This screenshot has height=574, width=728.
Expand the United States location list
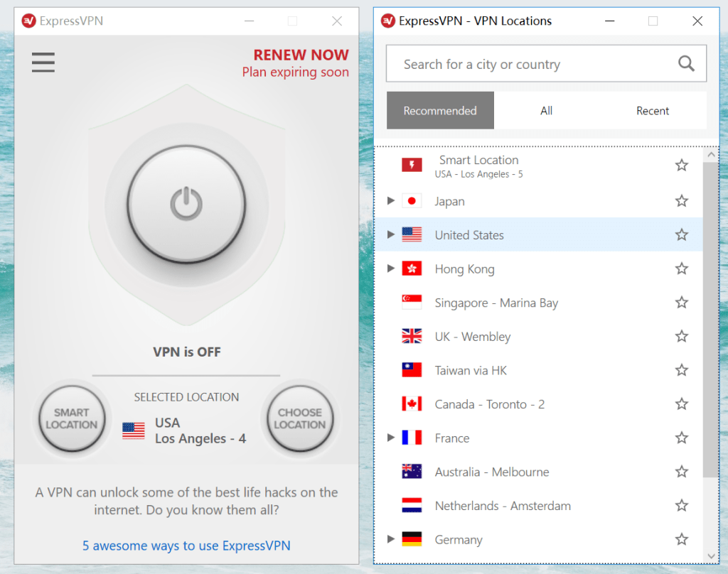point(391,235)
